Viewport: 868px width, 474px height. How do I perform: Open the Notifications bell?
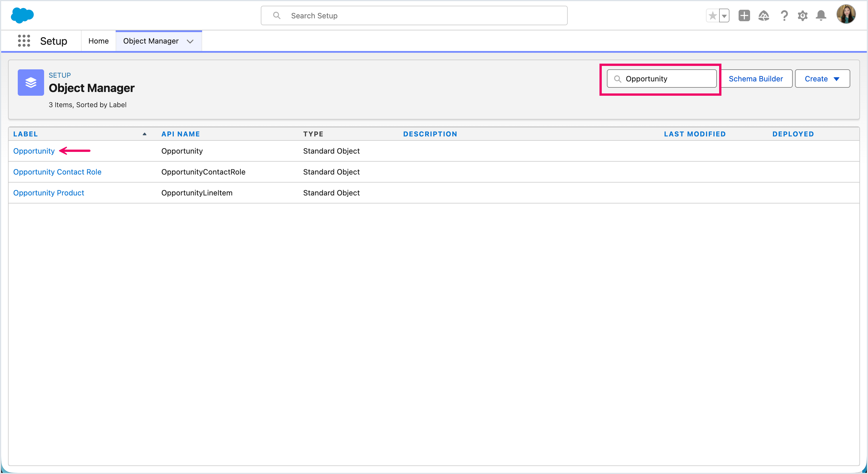point(821,15)
